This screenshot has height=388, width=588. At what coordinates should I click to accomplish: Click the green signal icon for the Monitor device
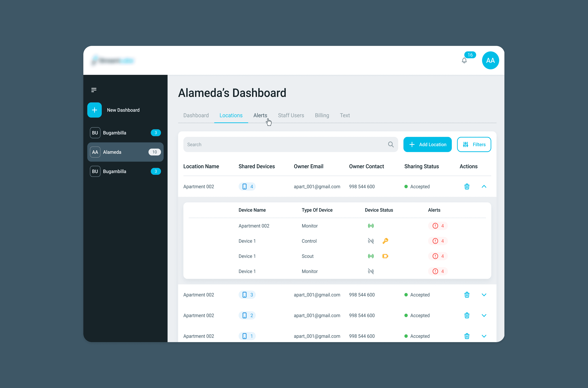[x=371, y=226]
